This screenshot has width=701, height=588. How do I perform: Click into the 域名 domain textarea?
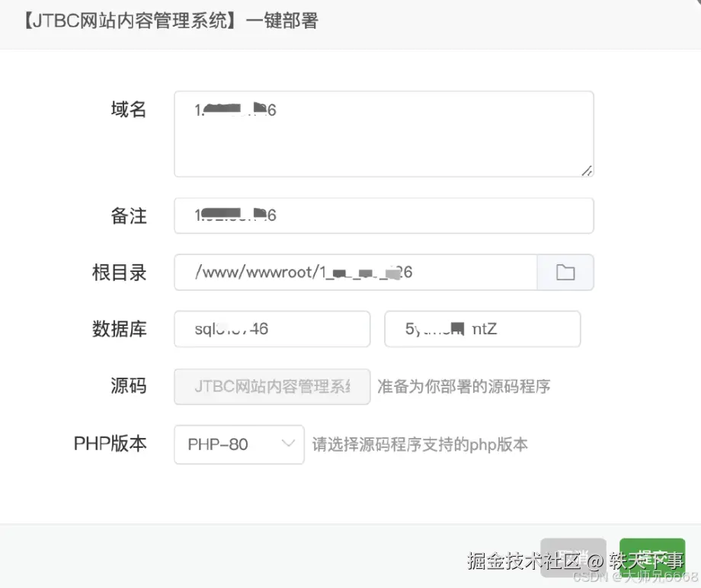(384, 134)
